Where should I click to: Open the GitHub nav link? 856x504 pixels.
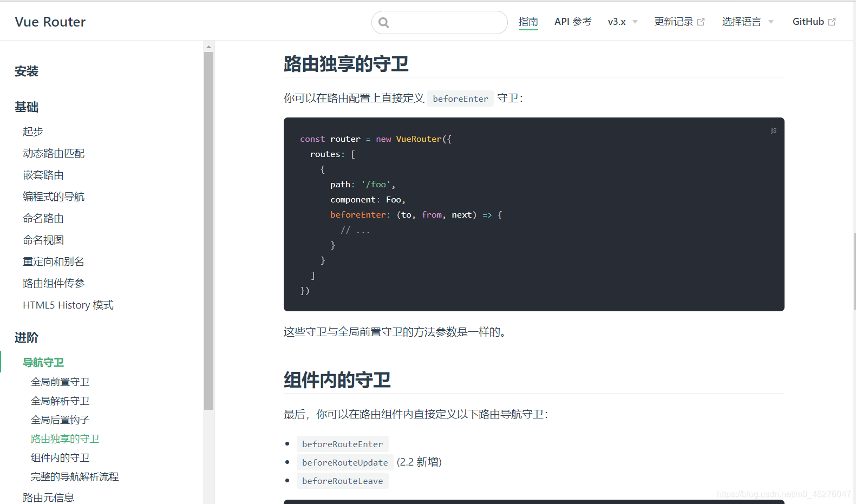click(808, 22)
